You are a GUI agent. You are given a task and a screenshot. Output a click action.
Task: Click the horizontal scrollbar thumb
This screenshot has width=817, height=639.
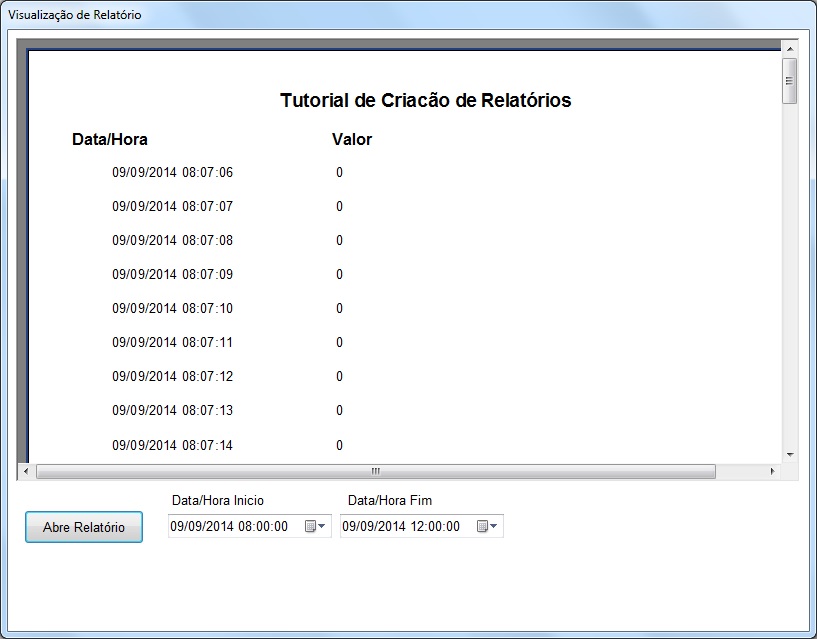pyautogui.click(x=376, y=471)
